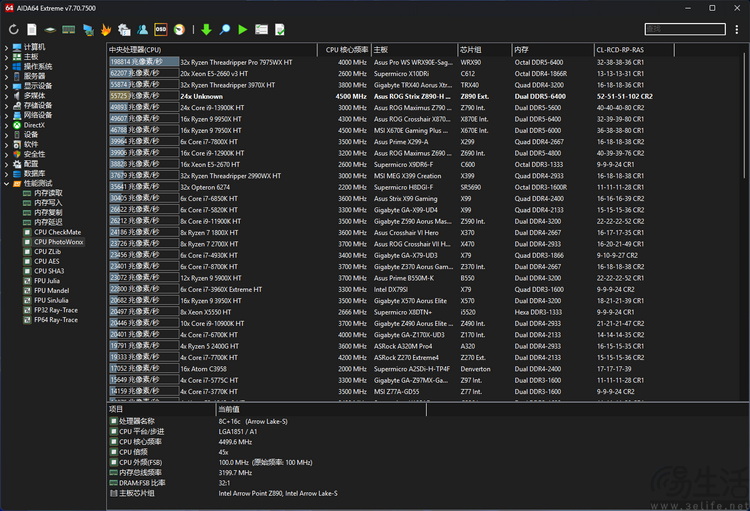The image size is (750, 511).
Task: Click the memory module toolbar icon
Action: point(68,30)
